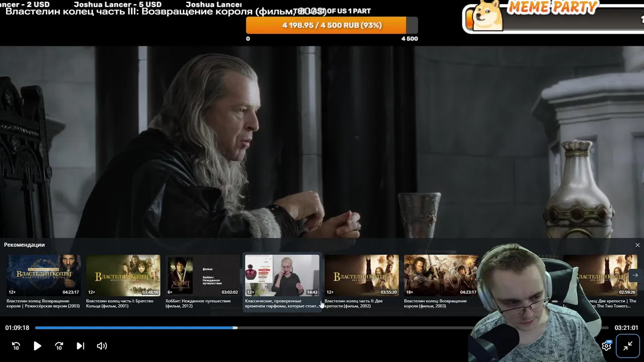Show next recommendations with the arrow
Image resolution: width=644 pixels, height=362 pixels.
635,275
